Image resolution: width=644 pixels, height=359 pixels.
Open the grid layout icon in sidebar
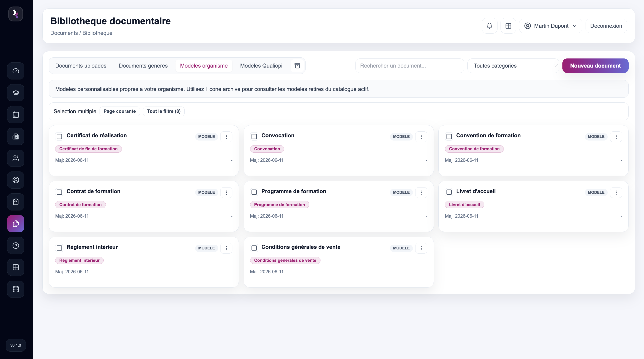click(x=16, y=267)
